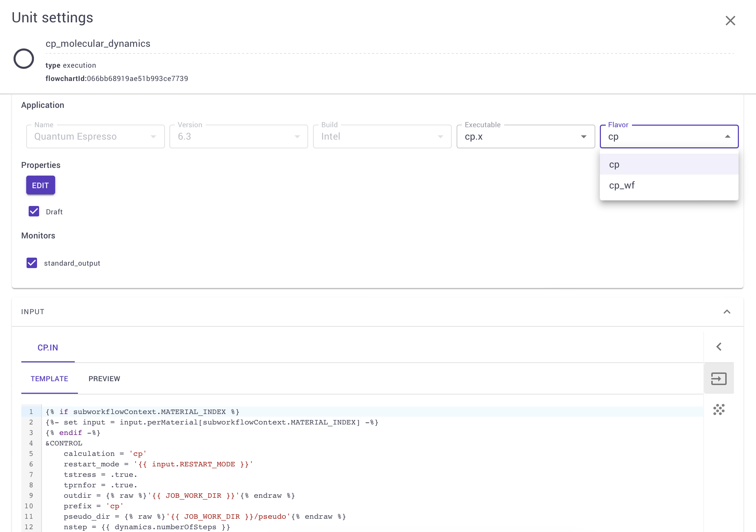Click the pseudo_dir code line

point(205,516)
